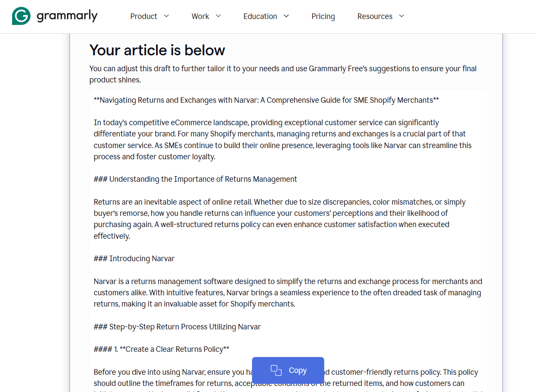536x392 pixels.
Task: Expand the Product dropdown chevron
Action: click(x=166, y=16)
